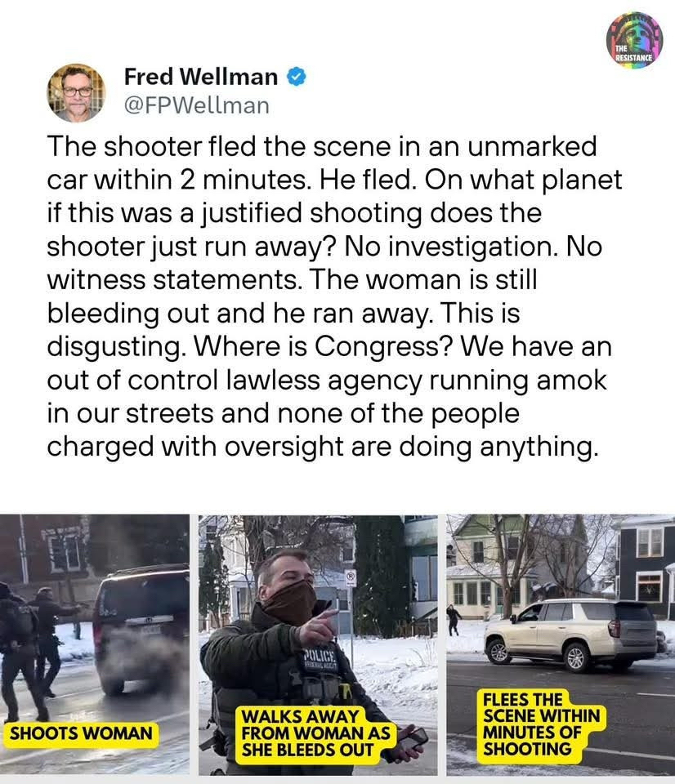
Task: Click the blue verified checkmark badge
Action: pos(296,77)
